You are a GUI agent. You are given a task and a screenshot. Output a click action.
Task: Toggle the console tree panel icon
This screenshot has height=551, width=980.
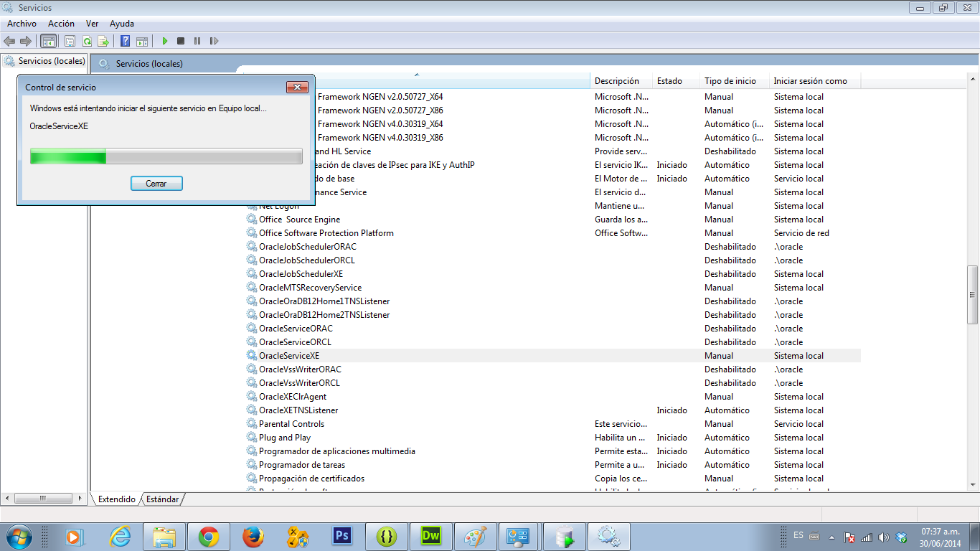pos(48,41)
